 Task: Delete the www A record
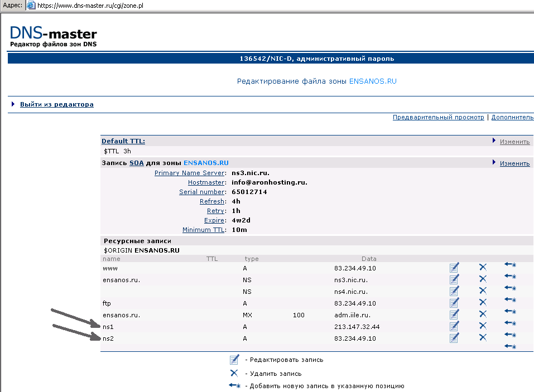tap(483, 267)
